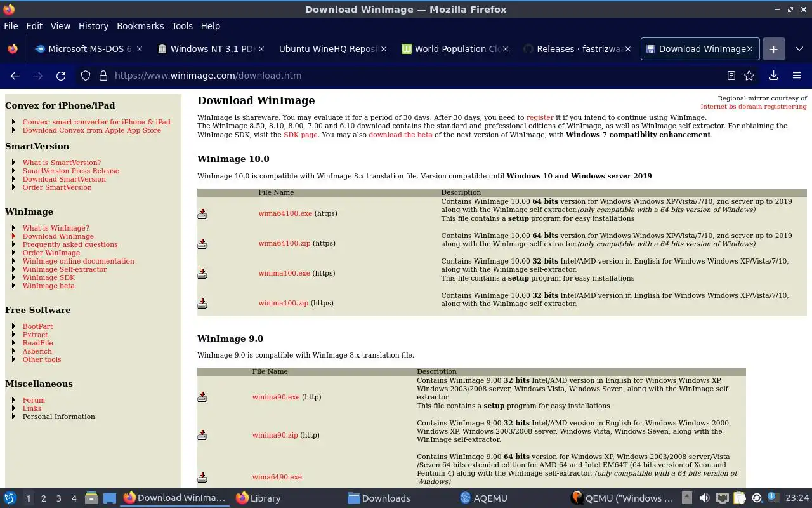Screen dimensions: 812x508
Task: Open the tracking protection shield icon
Action: tap(86, 76)
